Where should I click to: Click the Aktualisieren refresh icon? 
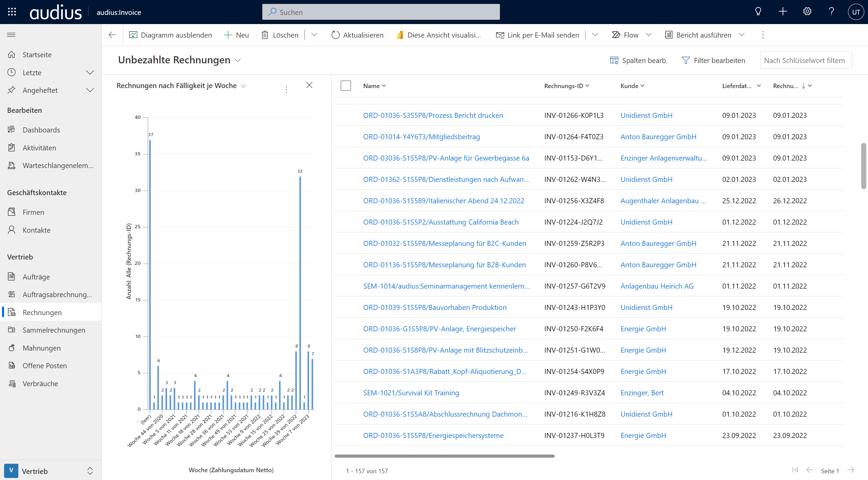(335, 35)
